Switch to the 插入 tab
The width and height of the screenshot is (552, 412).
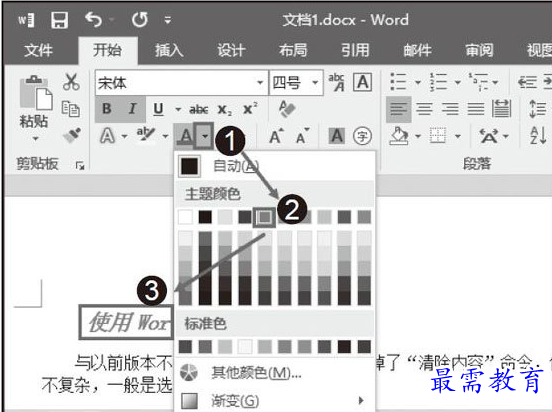(x=169, y=50)
